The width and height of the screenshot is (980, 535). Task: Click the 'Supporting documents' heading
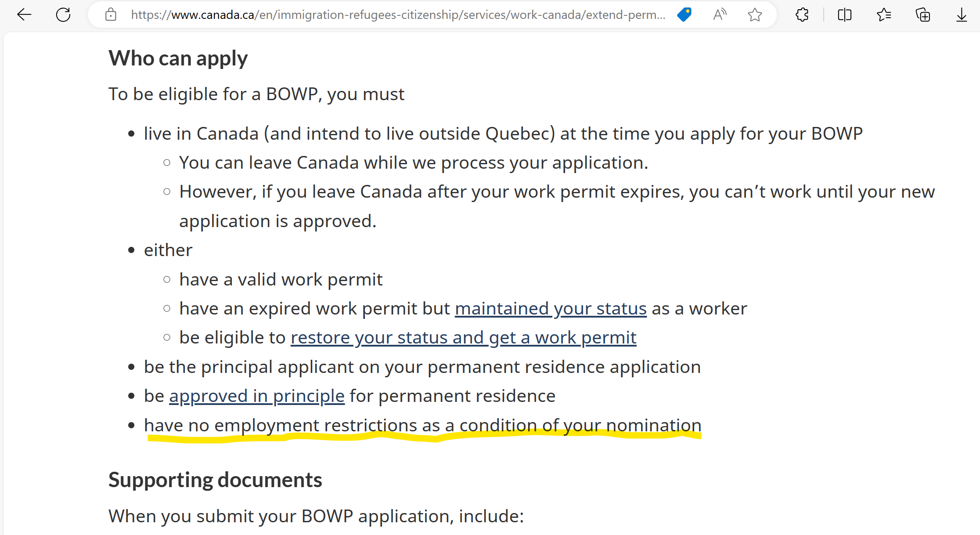(x=215, y=479)
